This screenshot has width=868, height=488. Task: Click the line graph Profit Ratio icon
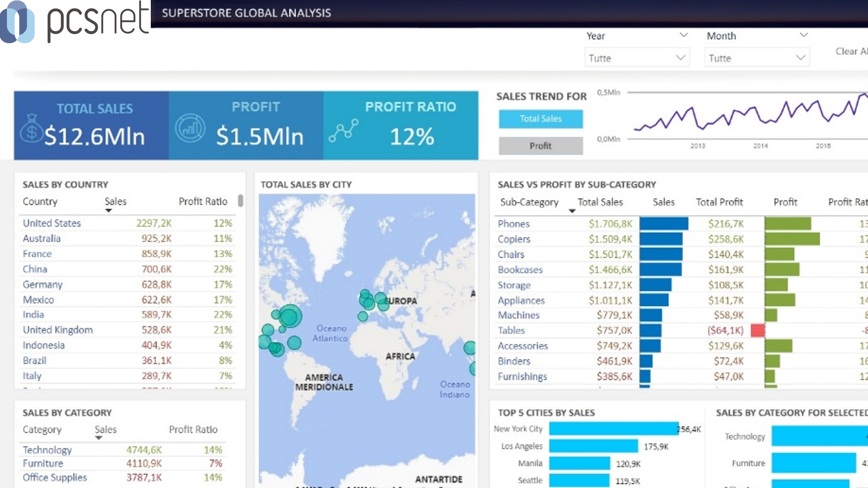pos(343,130)
